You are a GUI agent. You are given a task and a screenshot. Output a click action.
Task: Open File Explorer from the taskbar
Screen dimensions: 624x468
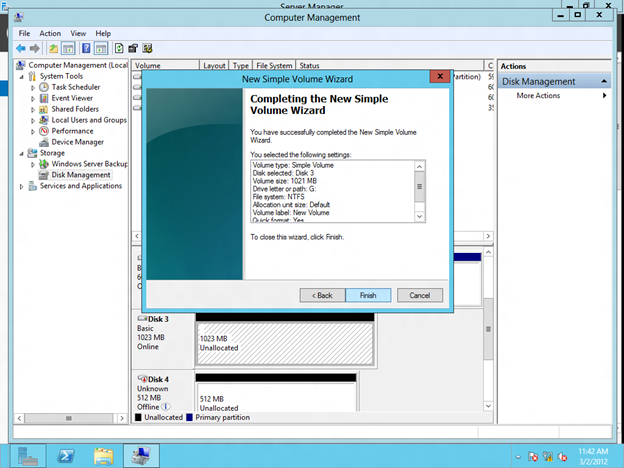tap(103, 455)
